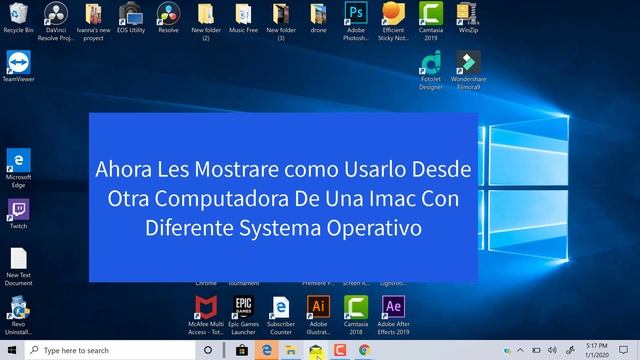Launch Wondershare Filmora9 shortcut

point(468,70)
